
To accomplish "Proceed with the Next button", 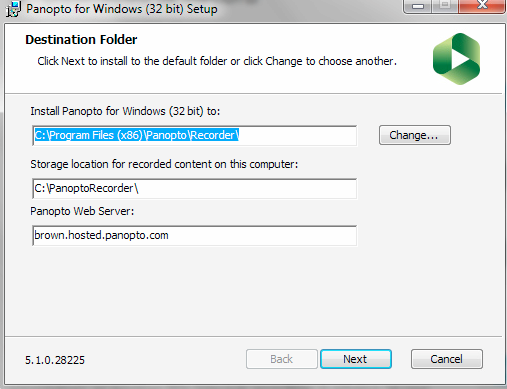I will [356, 359].
